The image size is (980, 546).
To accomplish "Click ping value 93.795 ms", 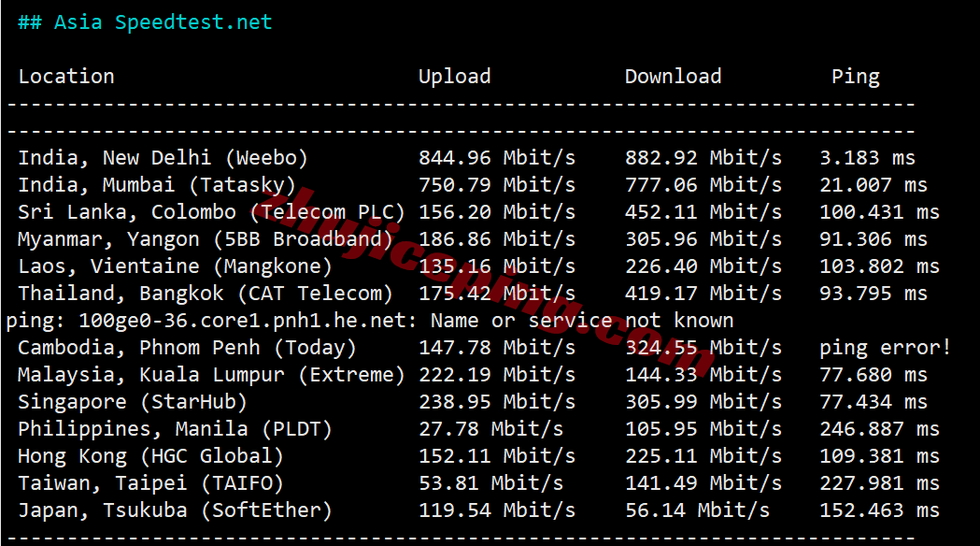I will 873,294.
